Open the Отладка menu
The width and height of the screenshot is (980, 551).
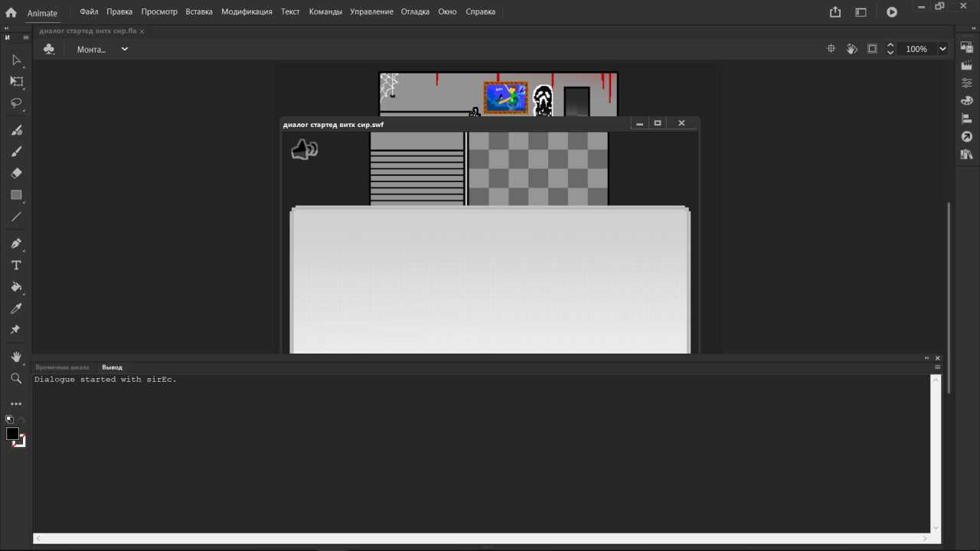[x=415, y=11]
